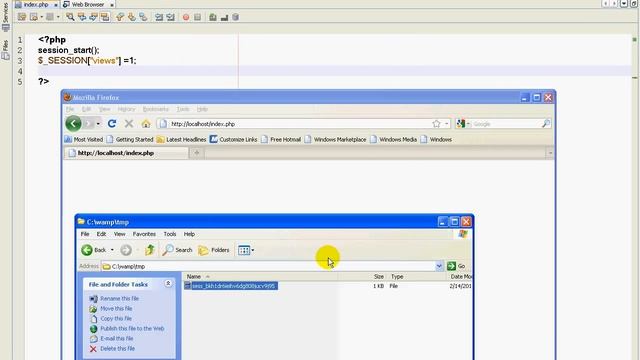Open Explorer Views dropdown icon
Viewport: 640px width, 360px height.
pyautogui.click(x=246, y=250)
